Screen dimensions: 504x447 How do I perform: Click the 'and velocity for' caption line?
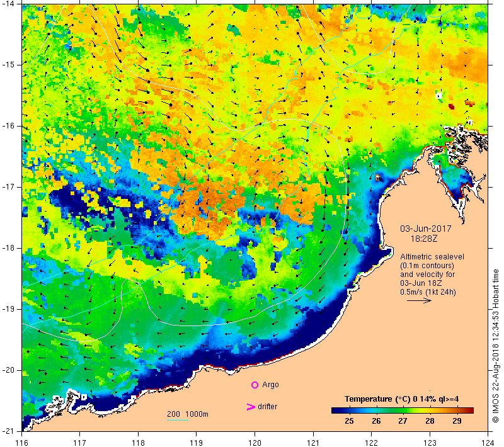pos(428,274)
